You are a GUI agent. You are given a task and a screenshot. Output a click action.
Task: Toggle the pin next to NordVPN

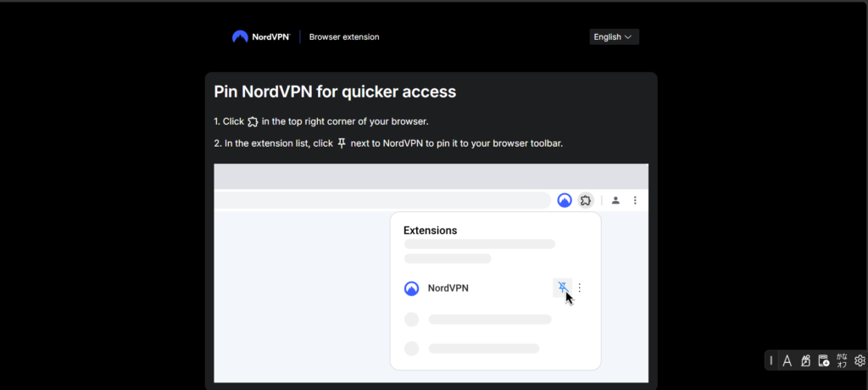click(563, 287)
